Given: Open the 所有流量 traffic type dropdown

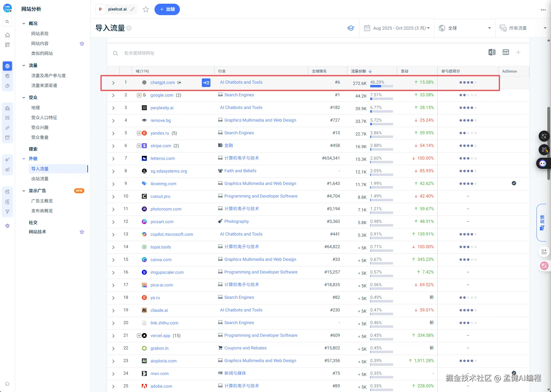Looking at the screenshot, I should tap(523, 28).
